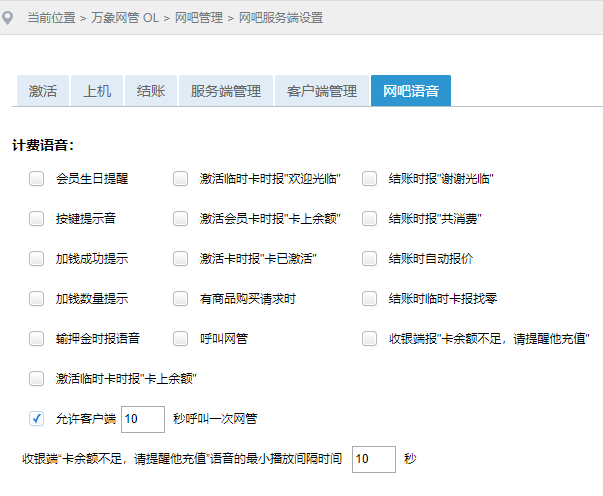Toggle the 呼叫网管 checkbox
Screen dimensions: 603x496
tap(180, 338)
